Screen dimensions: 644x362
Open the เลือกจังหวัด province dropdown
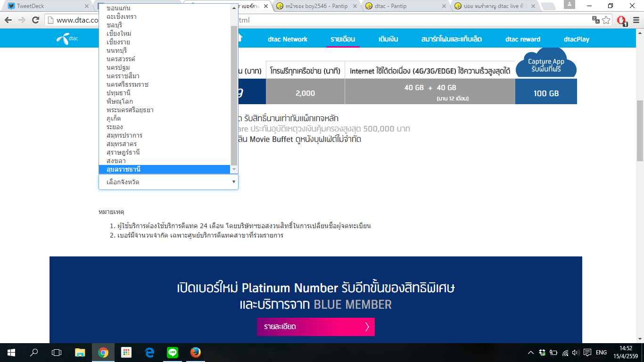point(168,182)
